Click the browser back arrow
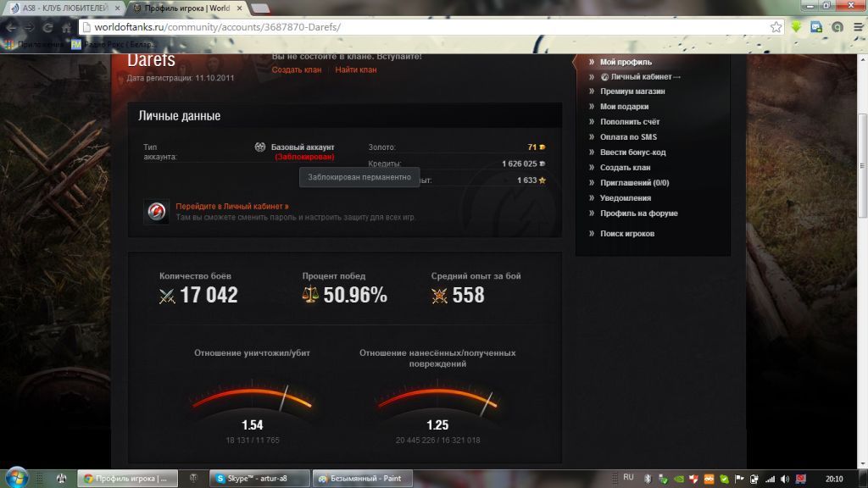Viewport: 868px width, 488px height. (x=11, y=27)
